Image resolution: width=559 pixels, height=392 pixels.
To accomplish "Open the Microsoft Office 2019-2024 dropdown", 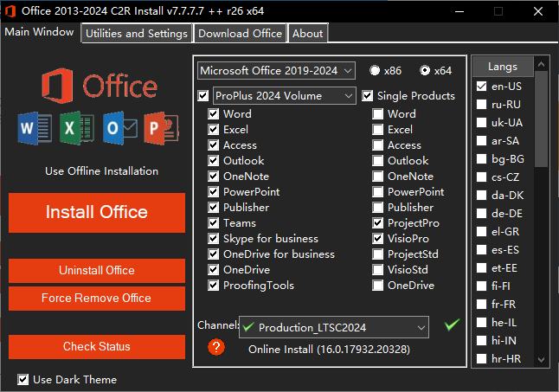I will (x=276, y=70).
